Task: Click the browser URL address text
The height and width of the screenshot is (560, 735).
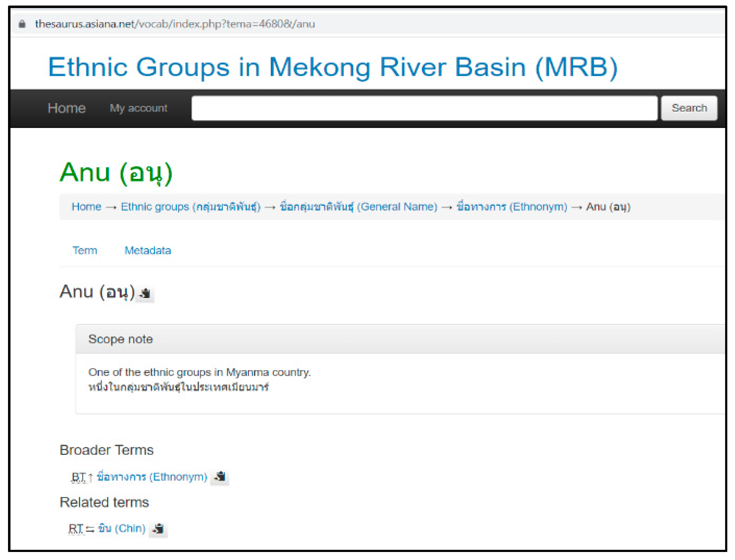Action: point(175,24)
